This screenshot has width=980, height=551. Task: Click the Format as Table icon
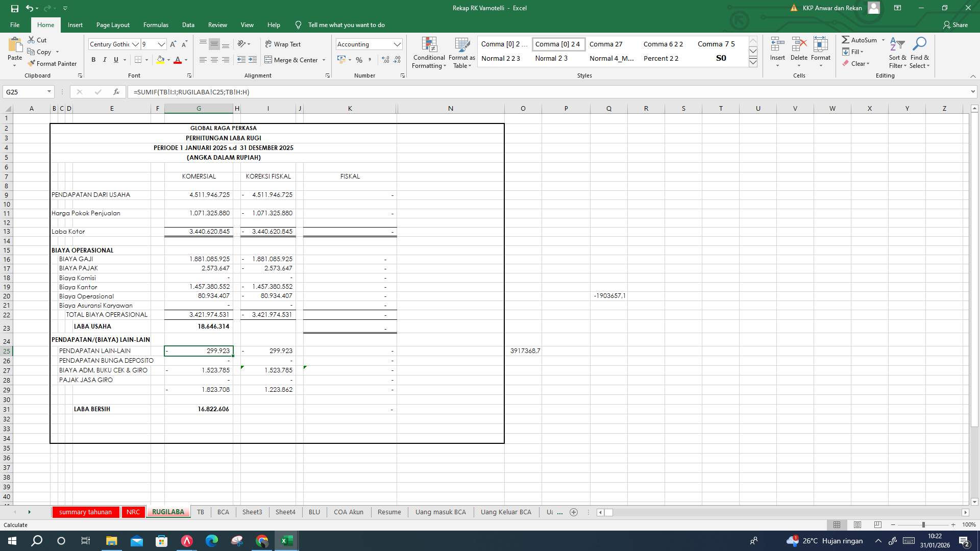pos(461,53)
